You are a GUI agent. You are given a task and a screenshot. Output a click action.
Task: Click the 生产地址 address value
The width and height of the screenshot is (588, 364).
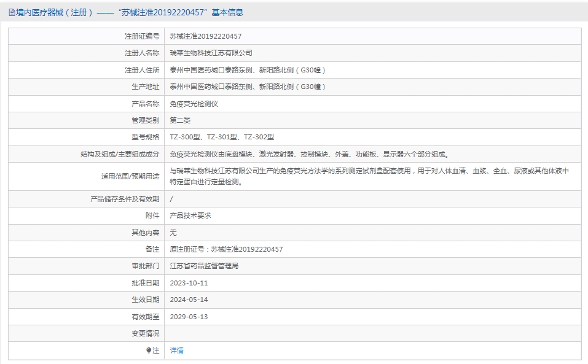tap(248, 87)
